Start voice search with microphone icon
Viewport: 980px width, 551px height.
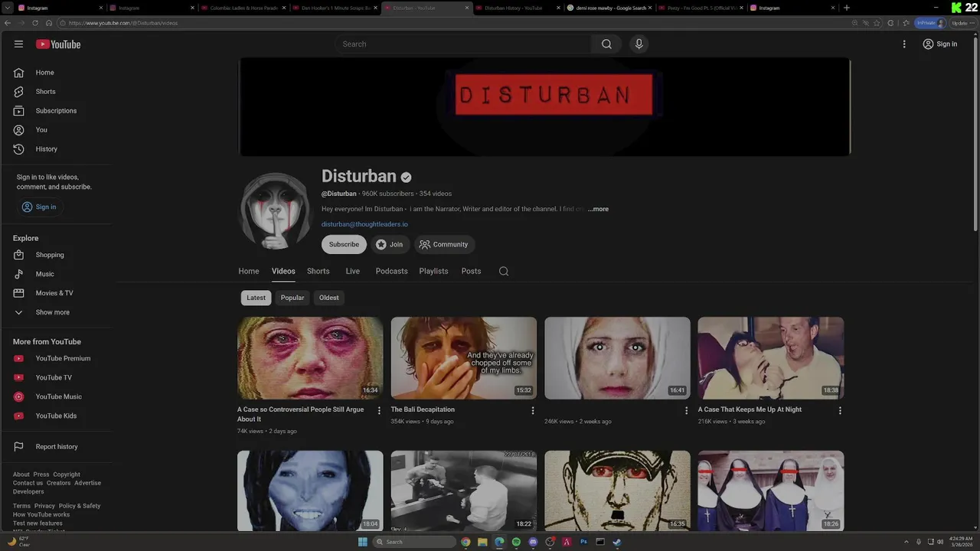click(639, 44)
